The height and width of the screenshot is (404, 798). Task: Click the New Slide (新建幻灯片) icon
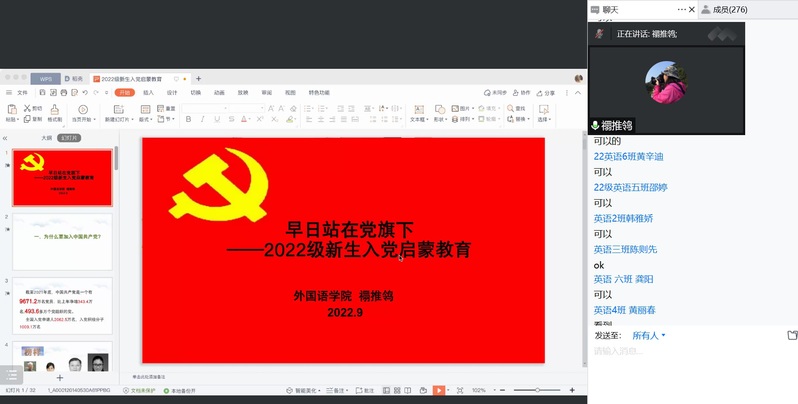[x=119, y=109]
